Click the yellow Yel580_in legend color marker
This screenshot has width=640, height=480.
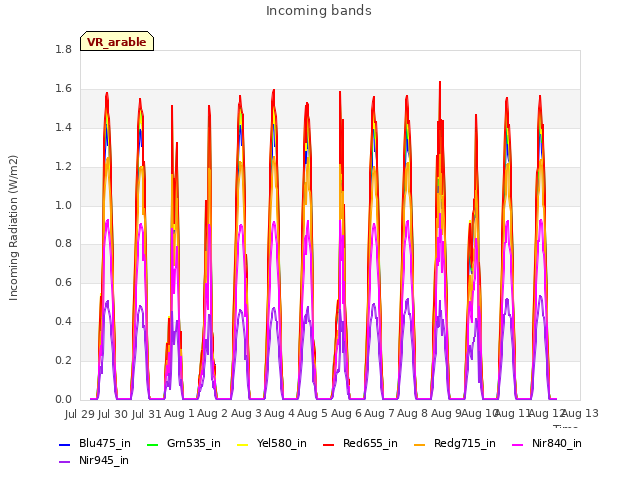pos(242,444)
